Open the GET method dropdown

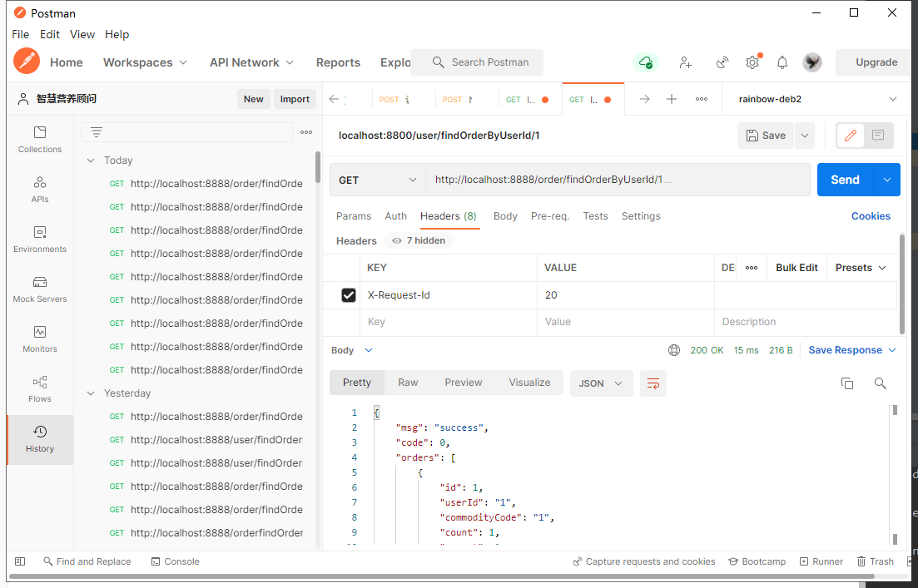pyautogui.click(x=378, y=180)
